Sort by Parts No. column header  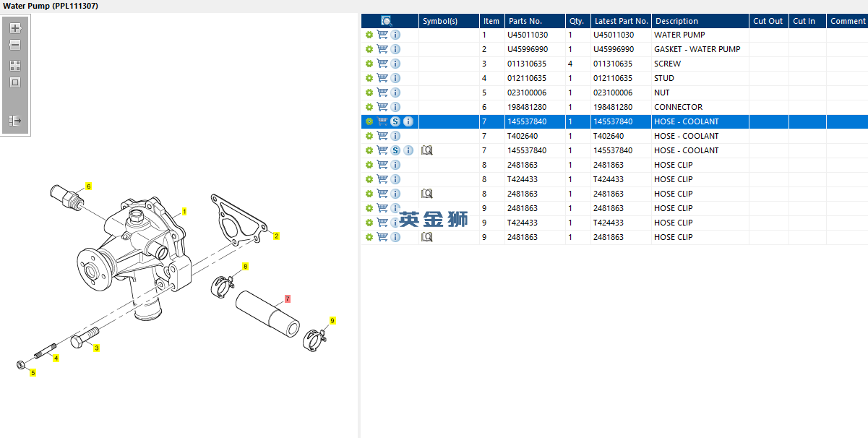(x=525, y=21)
